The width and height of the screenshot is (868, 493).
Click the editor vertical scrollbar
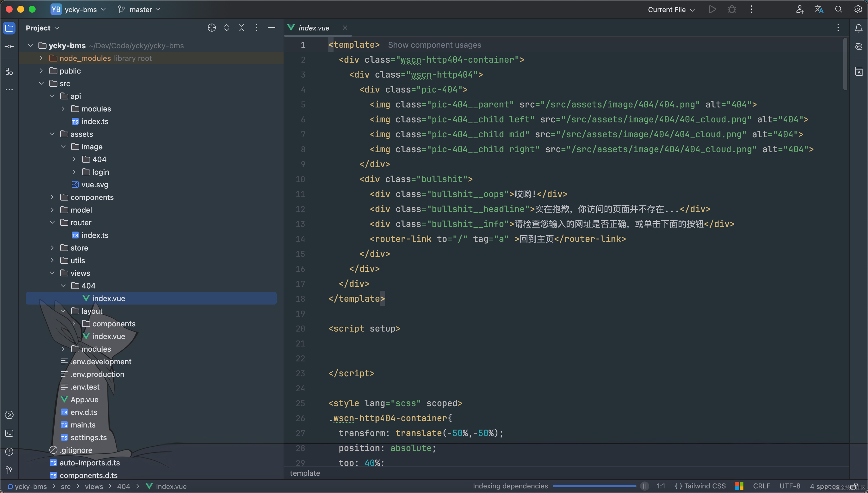(x=845, y=64)
